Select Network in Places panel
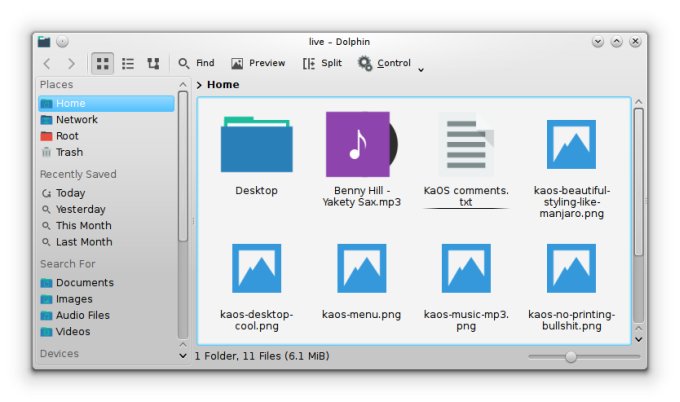The width and height of the screenshot is (680, 402). tap(76, 120)
